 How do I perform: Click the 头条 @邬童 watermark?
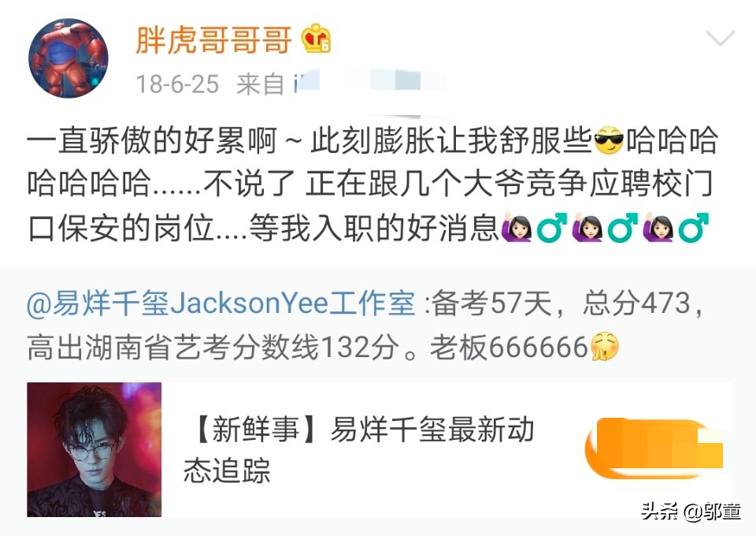tap(691, 511)
